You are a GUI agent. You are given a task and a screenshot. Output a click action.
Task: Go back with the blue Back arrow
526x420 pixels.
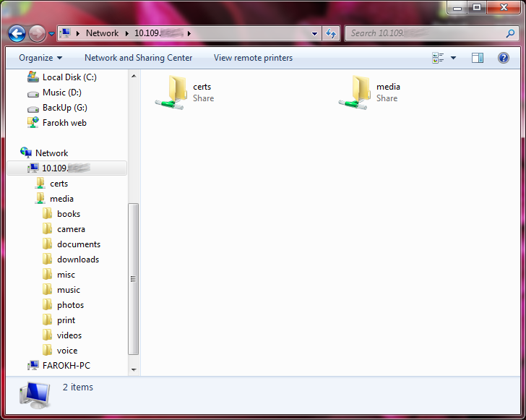coord(17,33)
